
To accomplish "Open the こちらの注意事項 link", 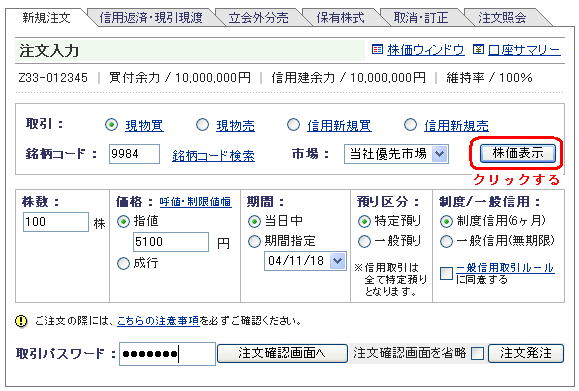I will tap(158, 321).
